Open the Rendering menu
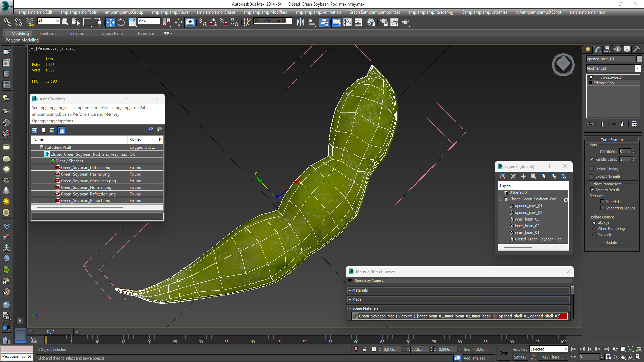Image resolution: width=644 pixels, height=362 pixels. coord(431,12)
